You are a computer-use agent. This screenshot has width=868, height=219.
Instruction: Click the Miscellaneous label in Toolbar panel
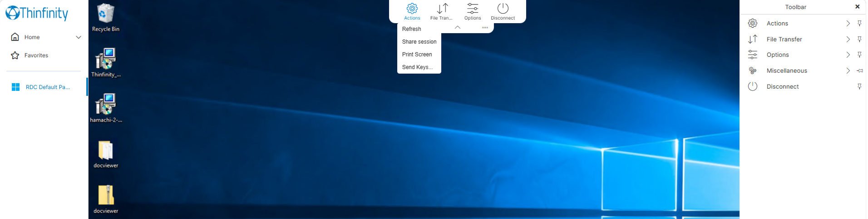click(787, 70)
